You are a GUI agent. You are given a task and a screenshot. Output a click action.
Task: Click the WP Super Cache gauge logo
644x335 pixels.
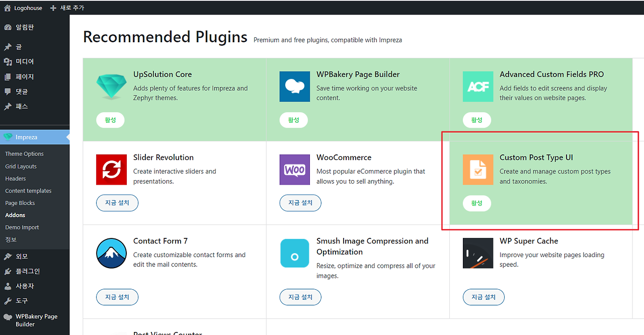(478, 254)
